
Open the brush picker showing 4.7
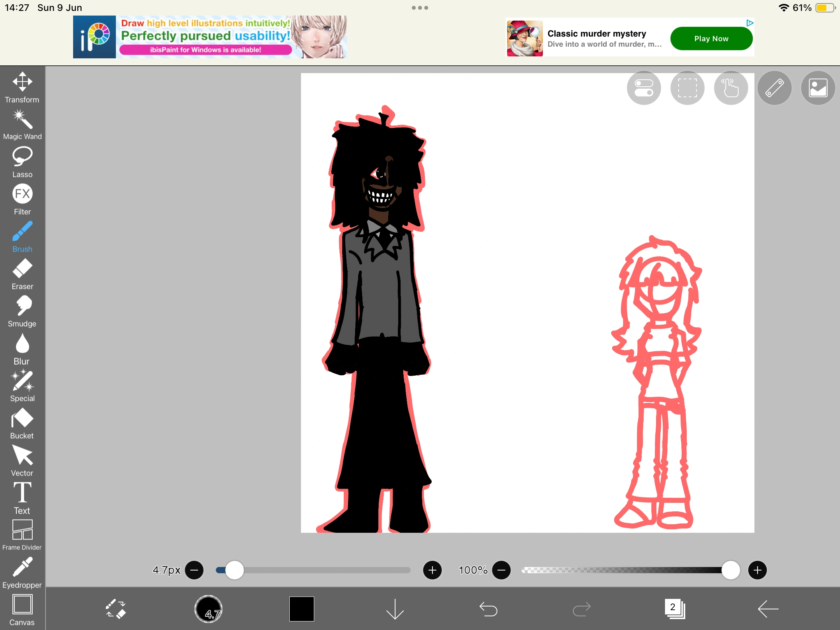(208, 609)
